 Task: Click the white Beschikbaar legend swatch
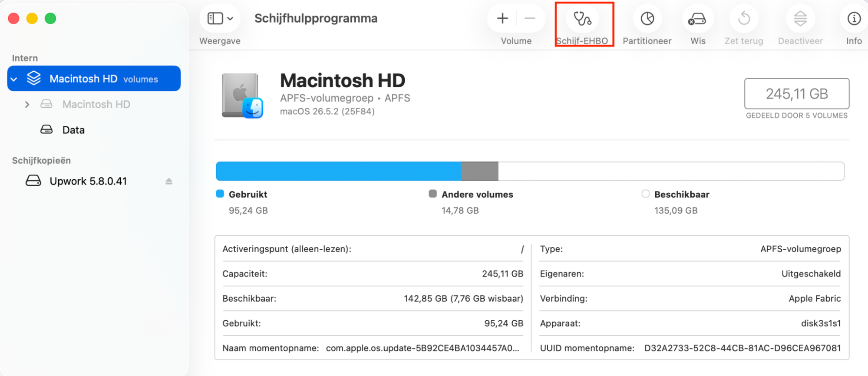coord(645,194)
